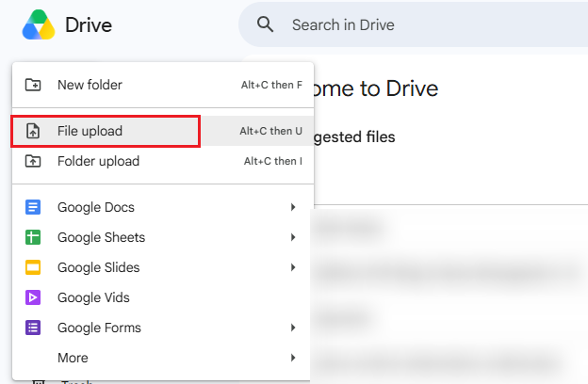Viewport: 588px width, 384px height.
Task: Expand the Google Sheets submenu arrow
Action: 293,237
